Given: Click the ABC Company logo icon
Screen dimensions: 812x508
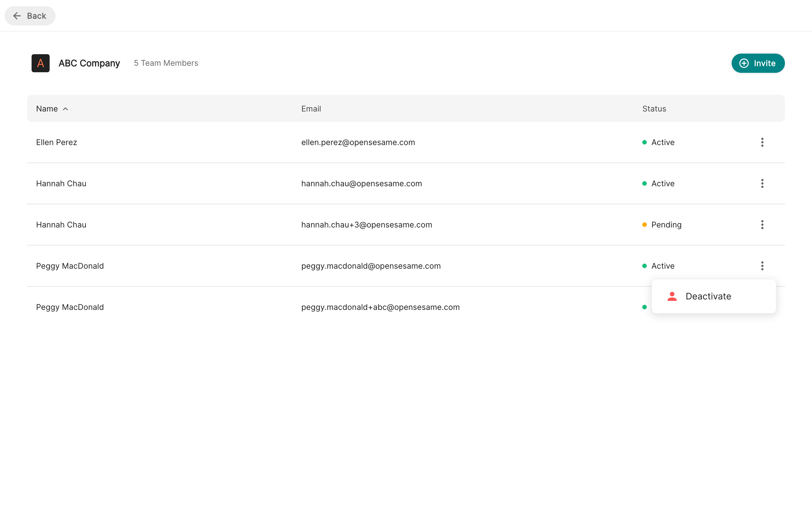Looking at the screenshot, I should pyautogui.click(x=41, y=63).
